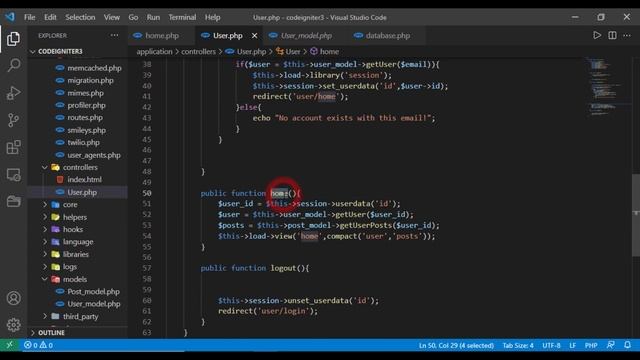Open Post_model.php under models
This screenshot has height=360, width=640.
(93, 291)
